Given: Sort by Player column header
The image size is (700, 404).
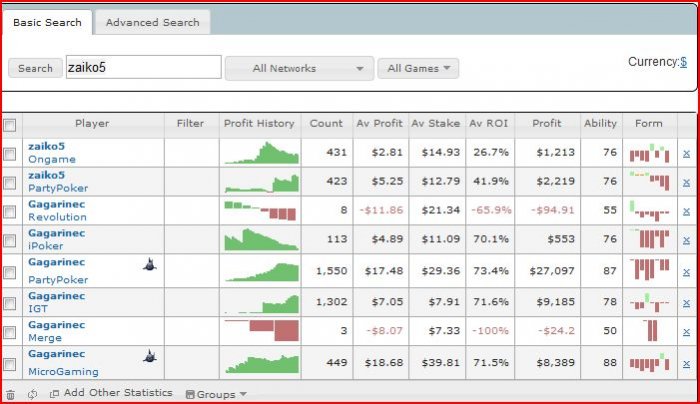Looking at the screenshot, I should pos(92,124).
